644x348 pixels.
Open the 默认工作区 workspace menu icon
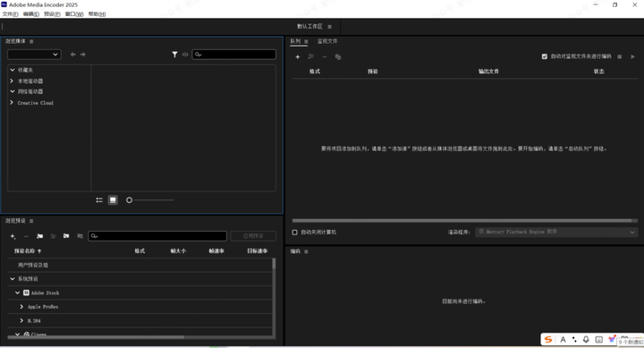(x=329, y=27)
